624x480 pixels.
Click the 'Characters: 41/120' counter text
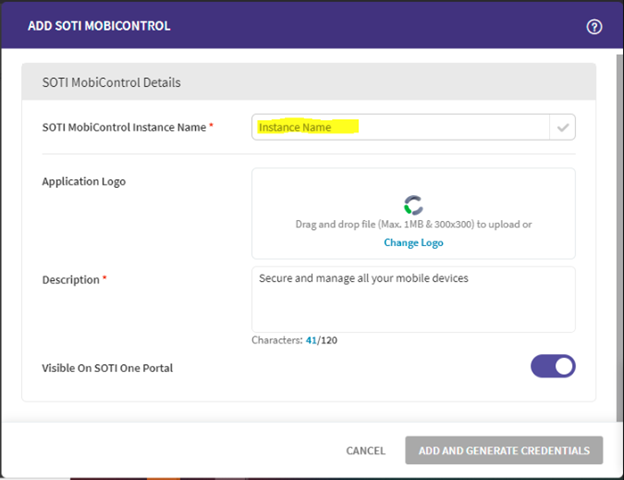(x=294, y=340)
